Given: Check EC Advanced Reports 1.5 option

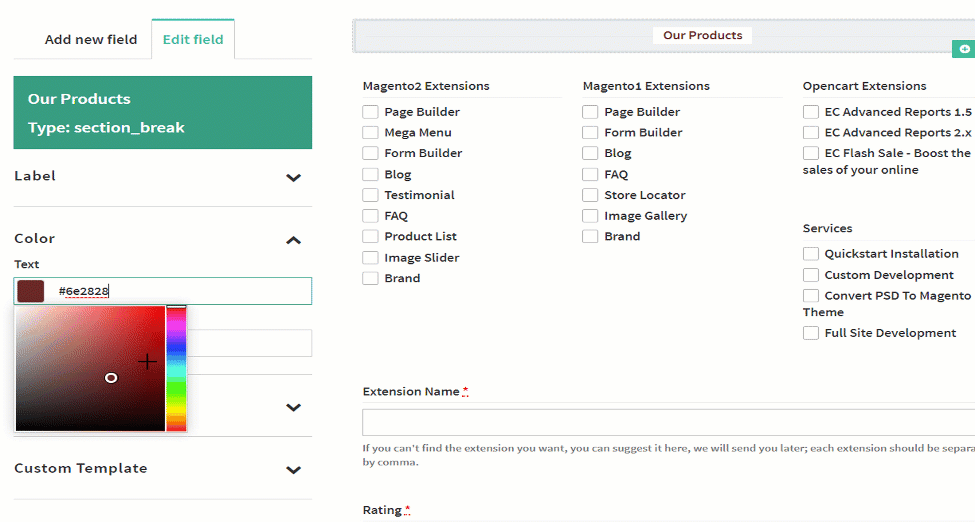Looking at the screenshot, I should pyautogui.click(x=811, y=112).
